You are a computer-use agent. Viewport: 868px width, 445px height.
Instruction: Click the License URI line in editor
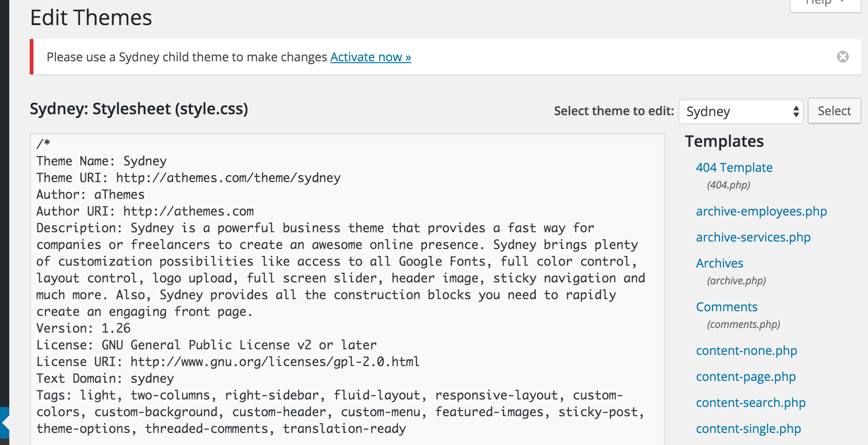point(228,362)
